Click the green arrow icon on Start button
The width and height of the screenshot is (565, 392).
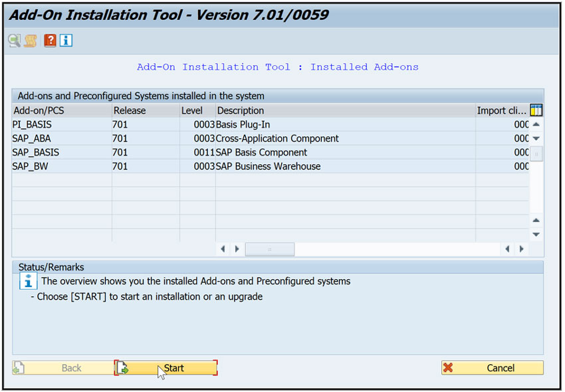pyautogui.click(x=126, y=367)
